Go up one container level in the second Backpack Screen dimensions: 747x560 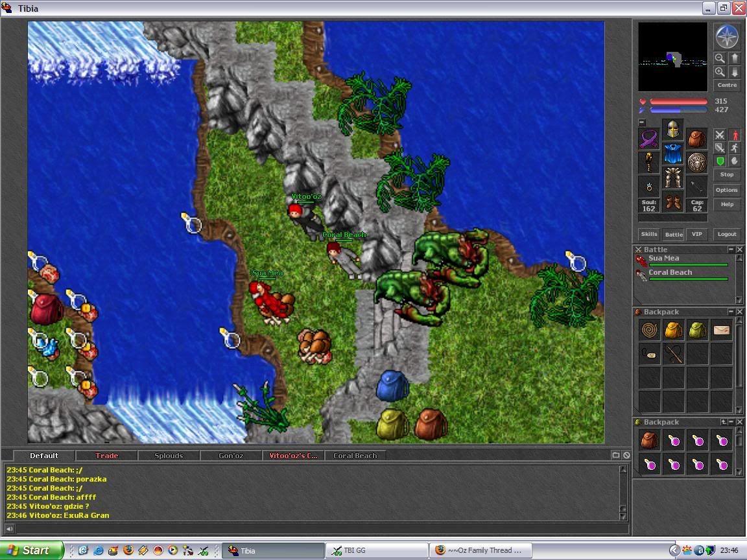(x=723, y=422)
